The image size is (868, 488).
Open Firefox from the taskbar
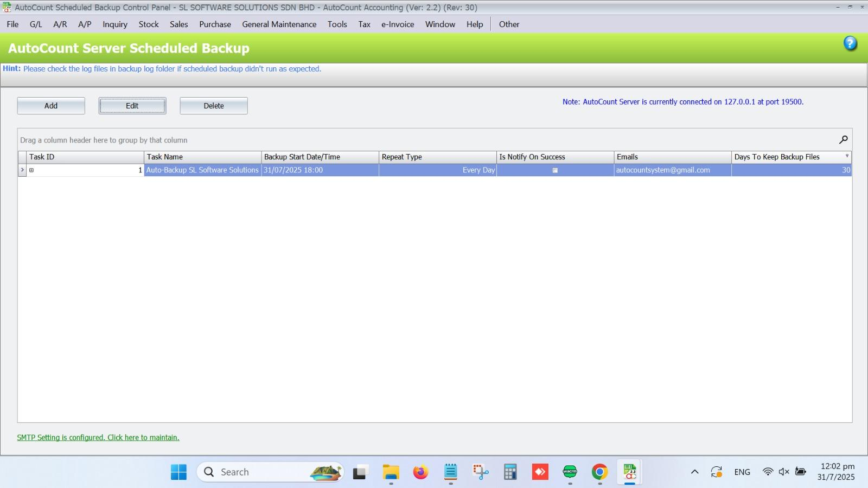420,472
